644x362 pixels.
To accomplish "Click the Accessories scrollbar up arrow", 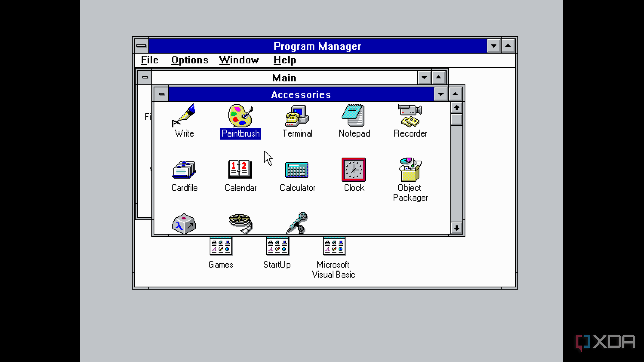I will [456, 108].
